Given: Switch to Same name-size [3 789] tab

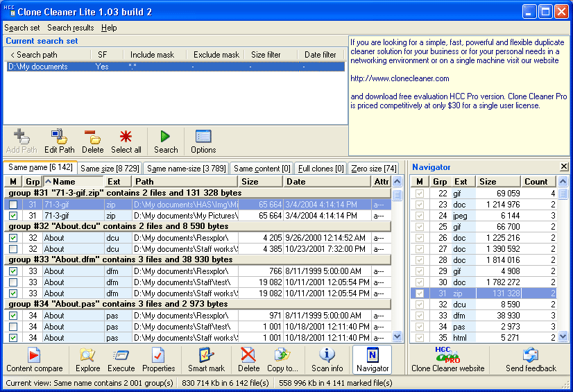Looking at the screenshot, I should click(186, 169).
